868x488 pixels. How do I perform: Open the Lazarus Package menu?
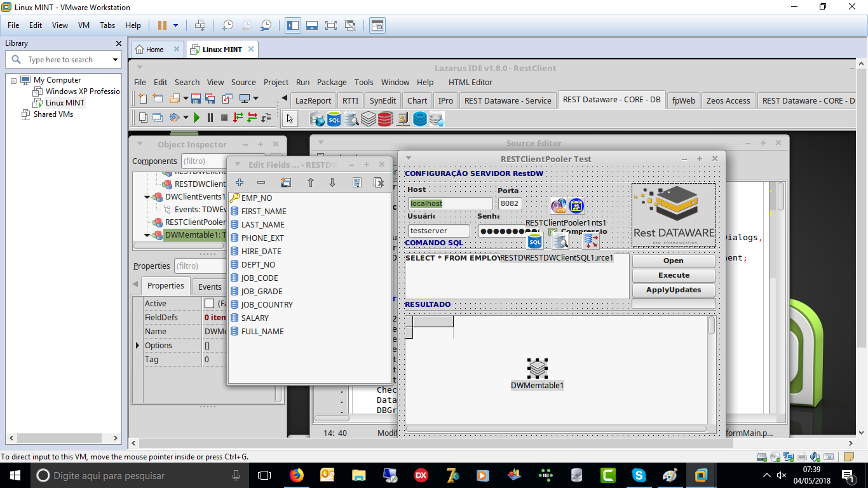point(332,82)
